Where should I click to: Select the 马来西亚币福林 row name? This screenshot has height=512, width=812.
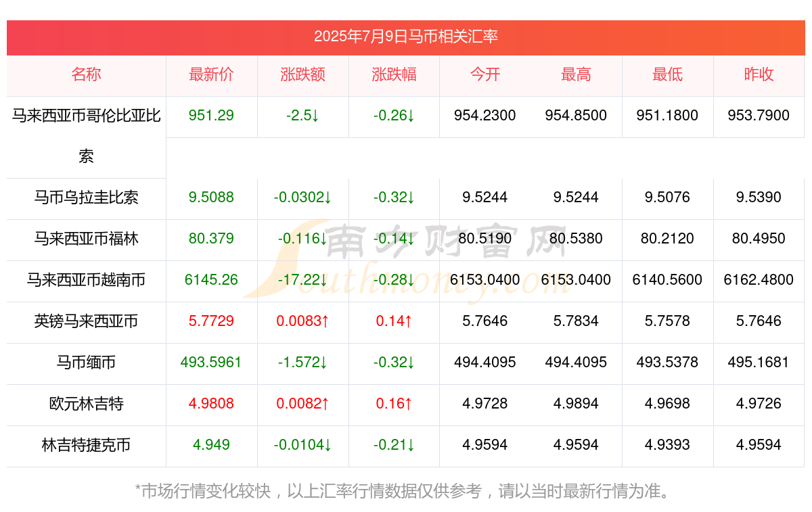tap(86, 239)
